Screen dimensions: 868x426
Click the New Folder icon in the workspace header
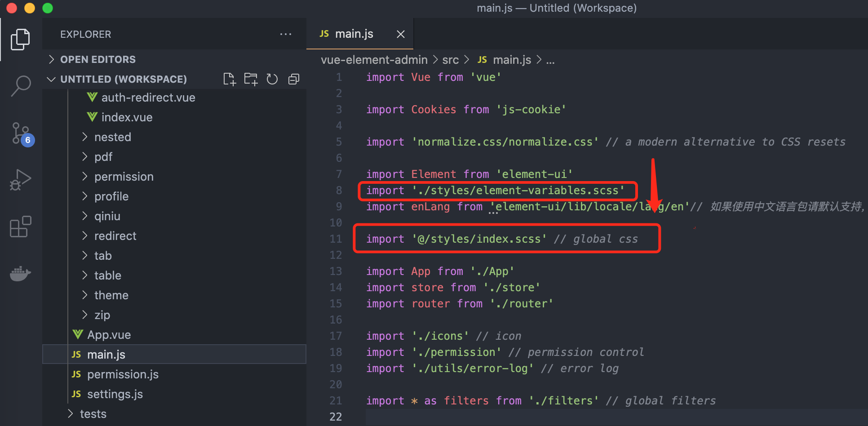[x=251, y=79]
